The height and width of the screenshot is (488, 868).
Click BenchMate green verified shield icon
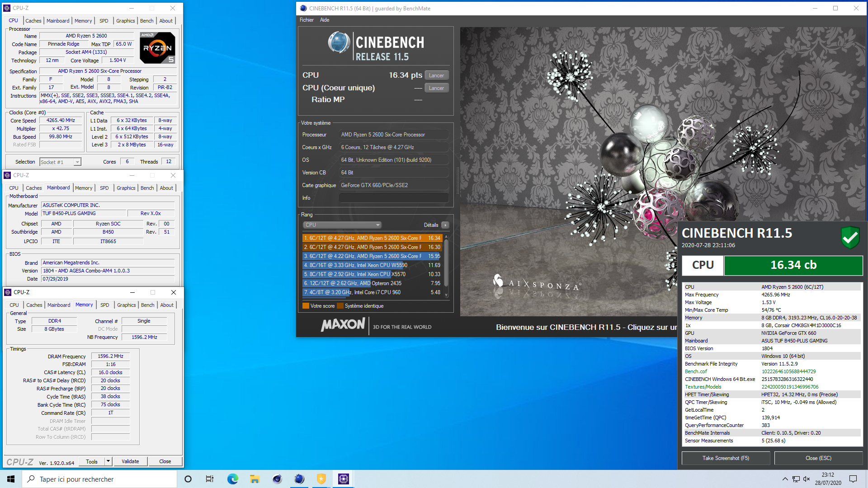point(850,237)
